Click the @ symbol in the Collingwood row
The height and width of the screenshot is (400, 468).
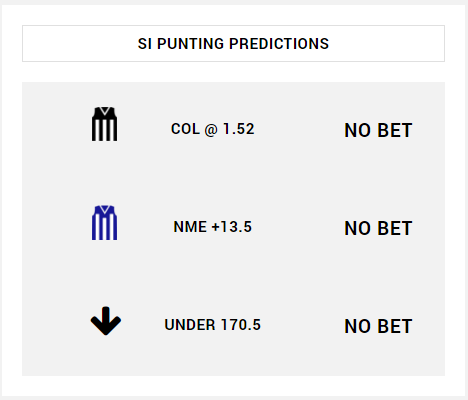coord(211,130)
